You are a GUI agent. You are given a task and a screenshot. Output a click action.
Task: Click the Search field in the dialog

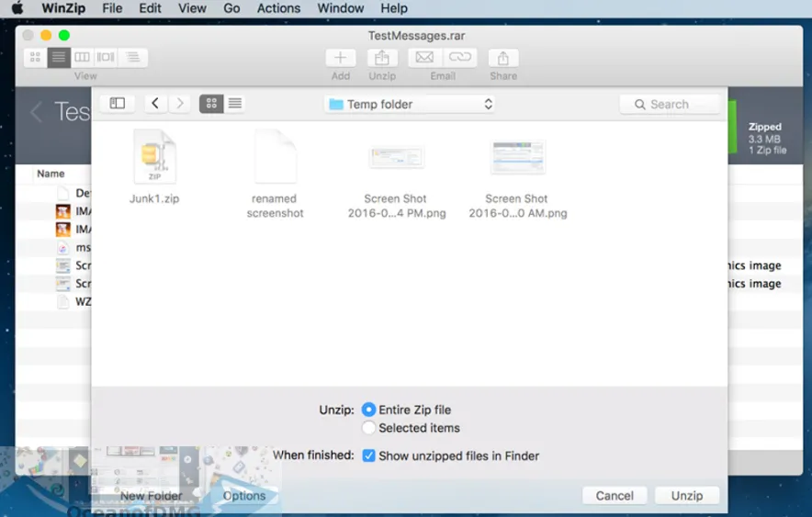670,104
